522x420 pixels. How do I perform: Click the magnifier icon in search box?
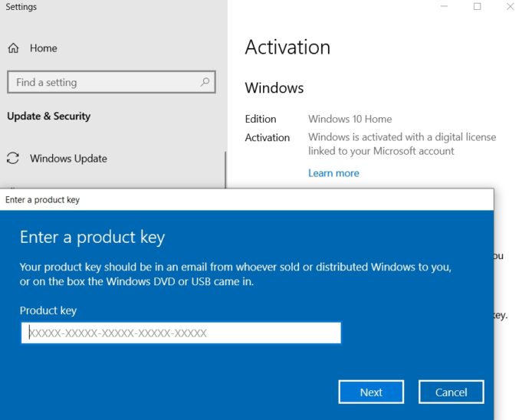click(205, 82)
